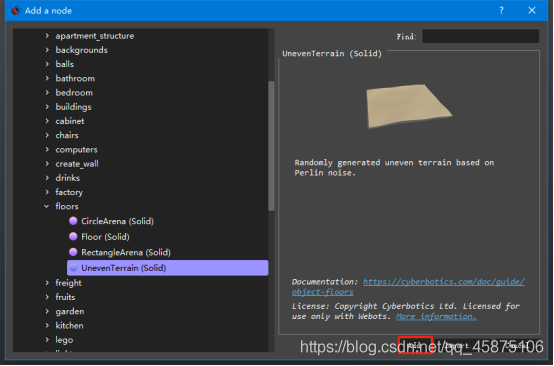Click the node tree vertical scrollbar thumb
The image size is (554, 366).
271,146
